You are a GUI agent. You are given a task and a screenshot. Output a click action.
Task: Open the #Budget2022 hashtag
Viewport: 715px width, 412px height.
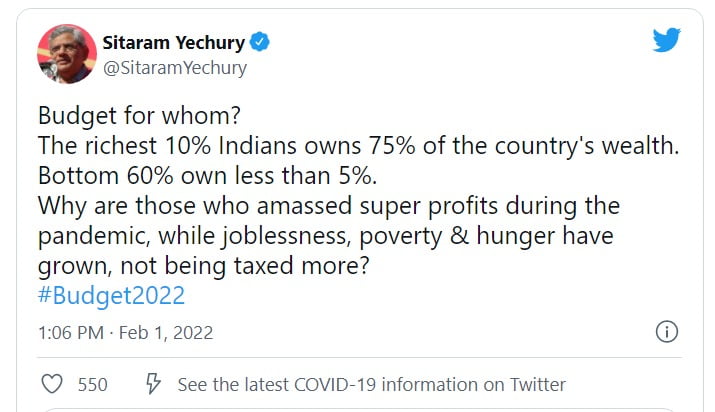110,295
